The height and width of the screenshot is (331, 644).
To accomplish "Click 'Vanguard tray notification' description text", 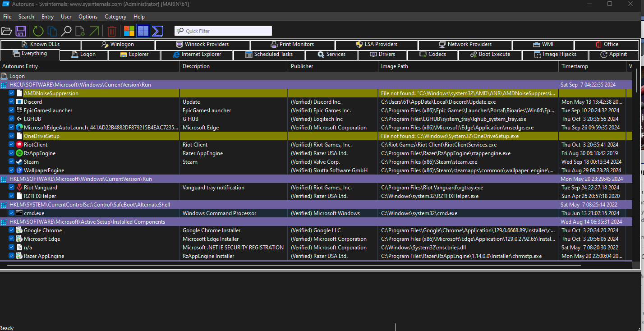I will tap(213, 188).
